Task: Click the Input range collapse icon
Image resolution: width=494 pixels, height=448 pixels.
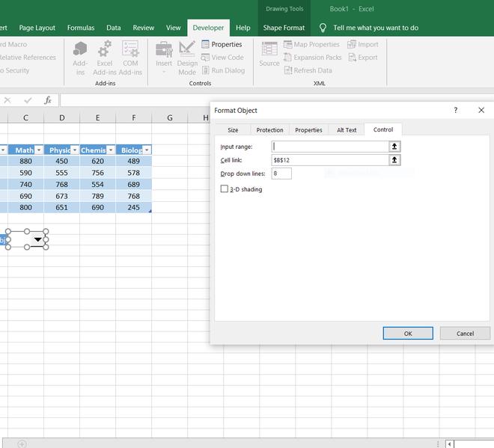Action: [394, 147]
